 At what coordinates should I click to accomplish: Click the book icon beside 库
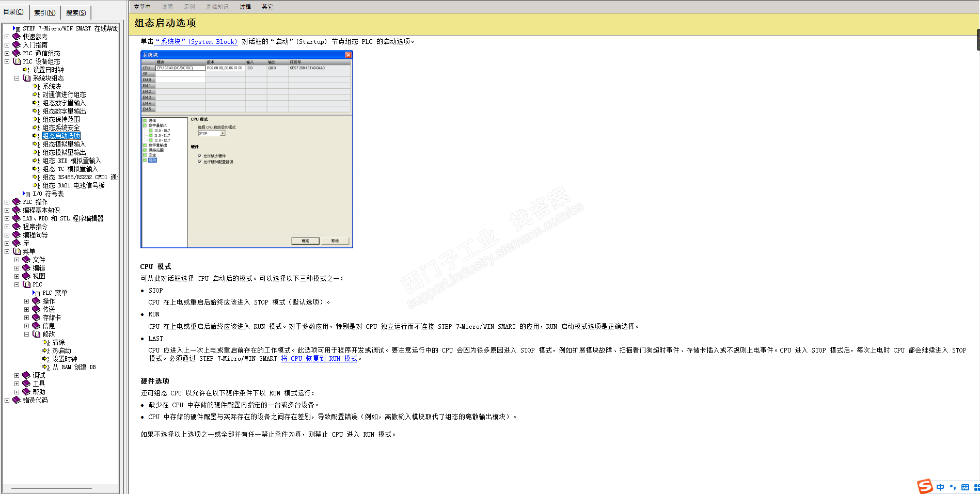click(x=17, y=243)
